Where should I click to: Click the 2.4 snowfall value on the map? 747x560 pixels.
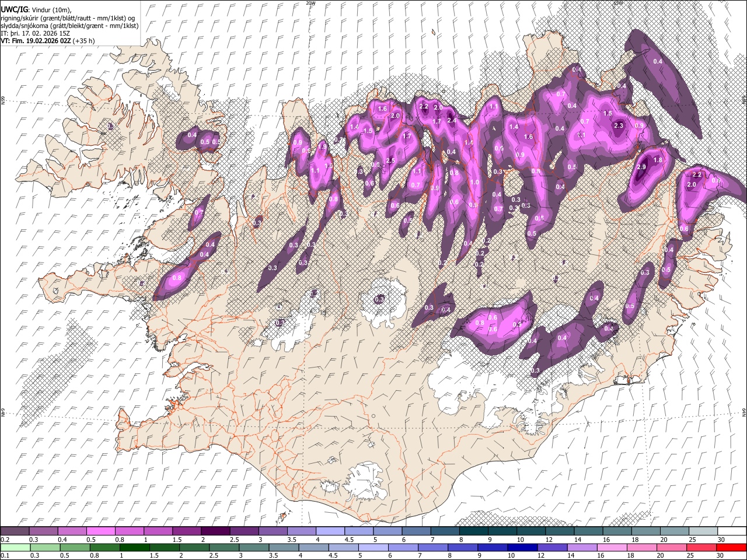coord(451,120)
